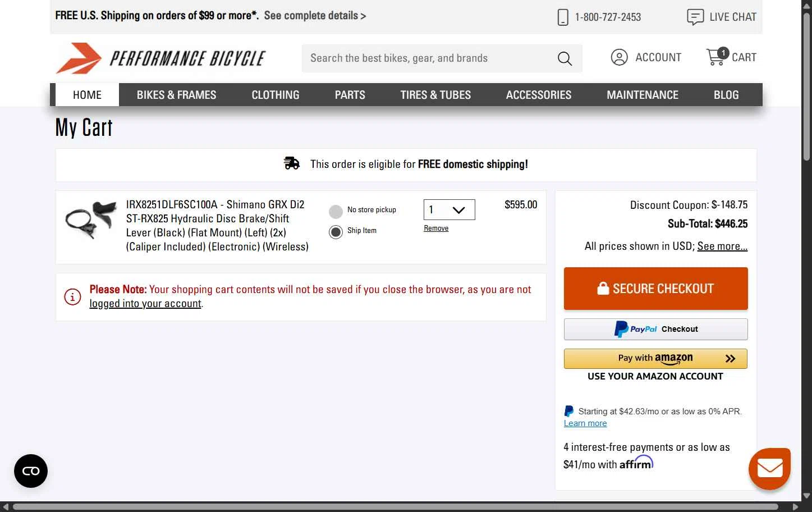Viewport: 812px width, 512px height.
Task: Click the Affirm logo
Action: 636,463
